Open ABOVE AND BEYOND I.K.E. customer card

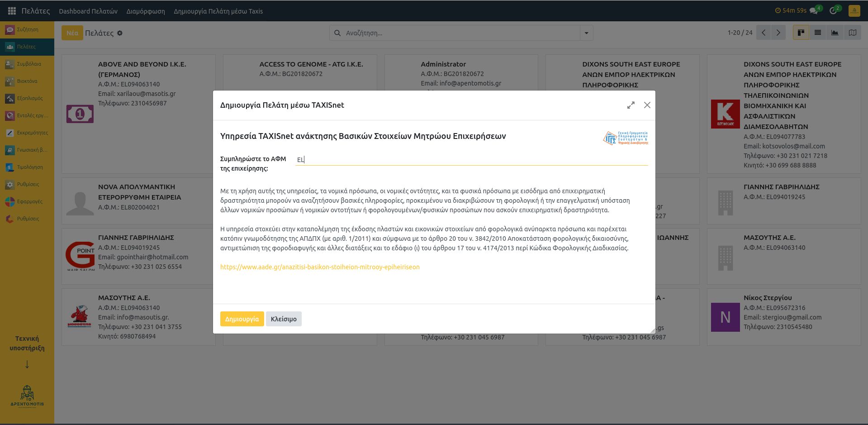click(x=138, y=114)
